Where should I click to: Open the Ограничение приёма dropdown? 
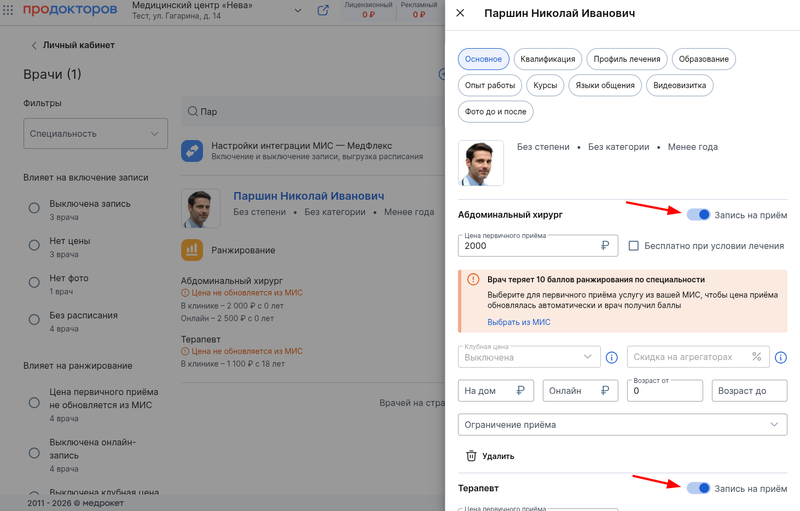622,424
